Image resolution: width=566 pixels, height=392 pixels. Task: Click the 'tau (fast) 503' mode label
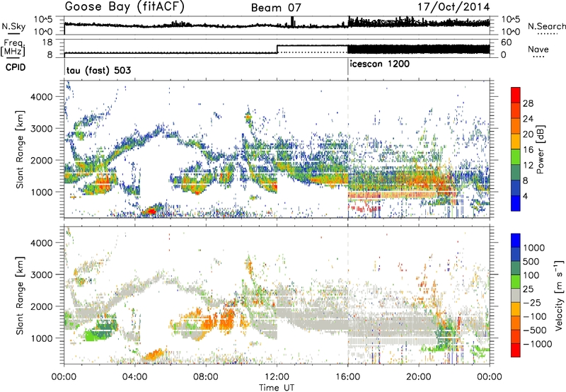click(98, 70)
